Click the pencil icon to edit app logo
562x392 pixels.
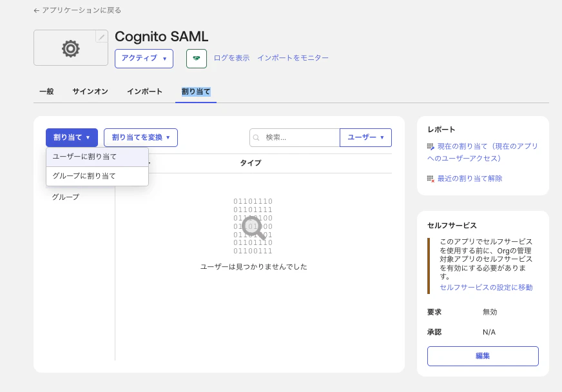(101, 37)
